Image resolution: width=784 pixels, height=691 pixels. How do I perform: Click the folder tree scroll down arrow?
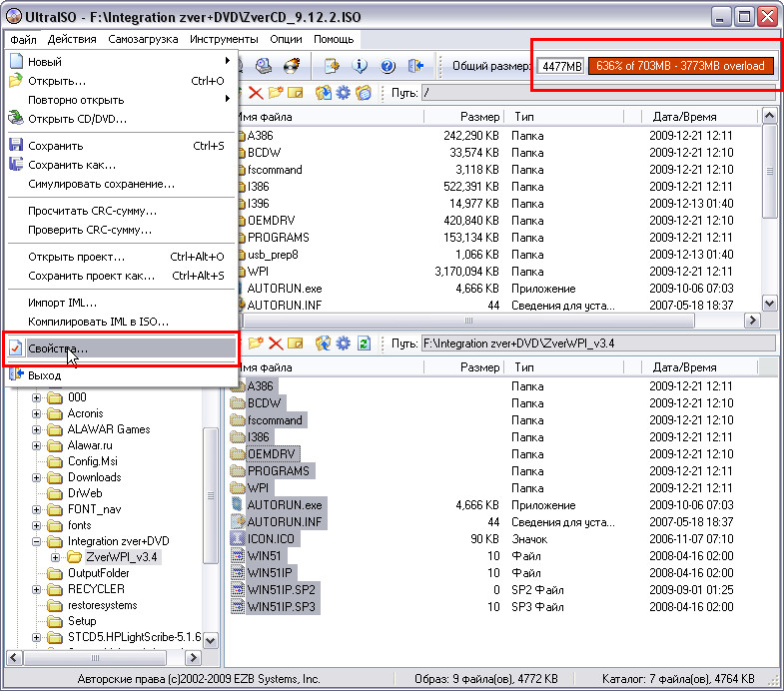point(211,640)
